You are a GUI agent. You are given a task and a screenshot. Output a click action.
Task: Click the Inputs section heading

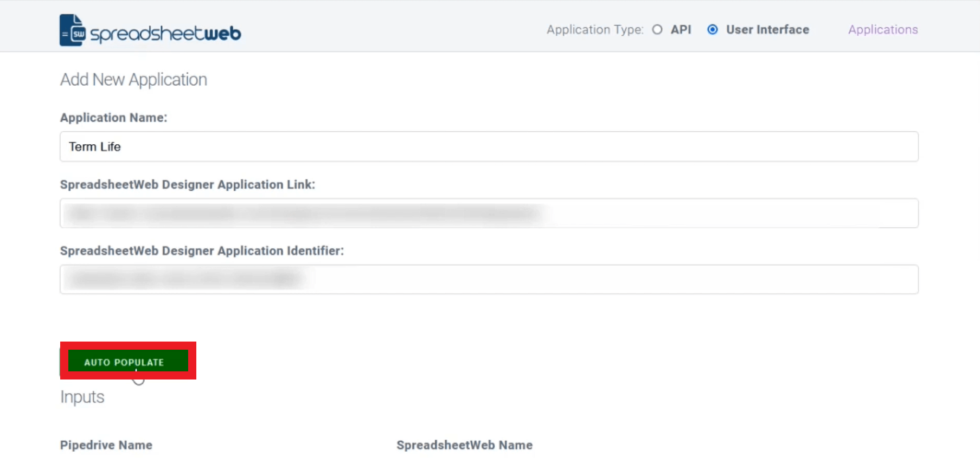82,397
